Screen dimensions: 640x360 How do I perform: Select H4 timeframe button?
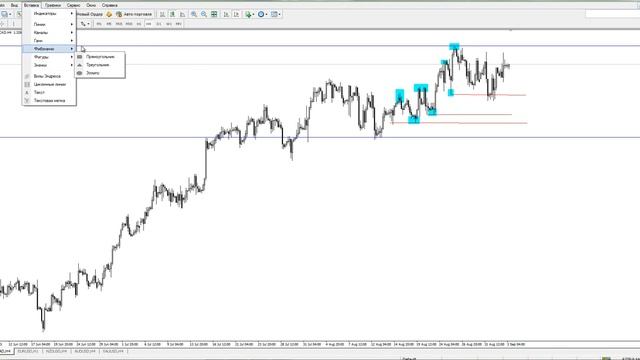149,24
